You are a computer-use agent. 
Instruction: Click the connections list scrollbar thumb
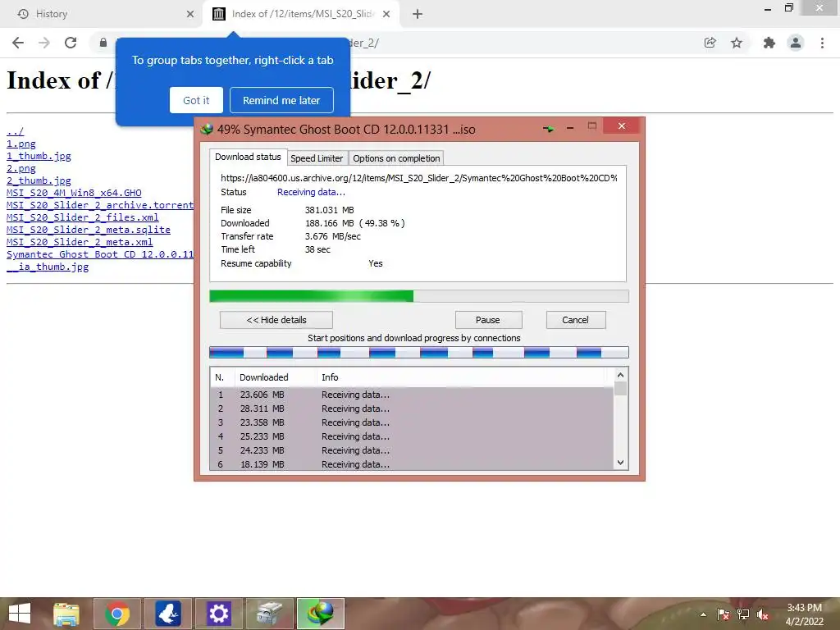620,388
